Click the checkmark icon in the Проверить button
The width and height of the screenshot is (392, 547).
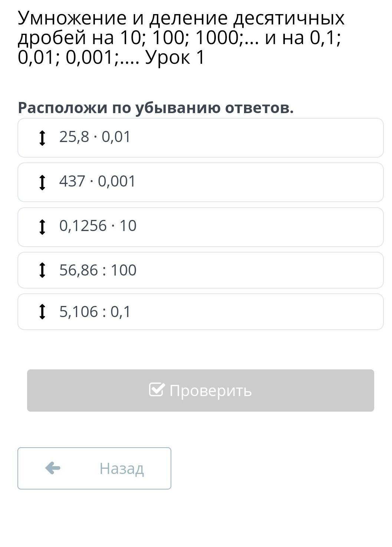click(156, 389)
